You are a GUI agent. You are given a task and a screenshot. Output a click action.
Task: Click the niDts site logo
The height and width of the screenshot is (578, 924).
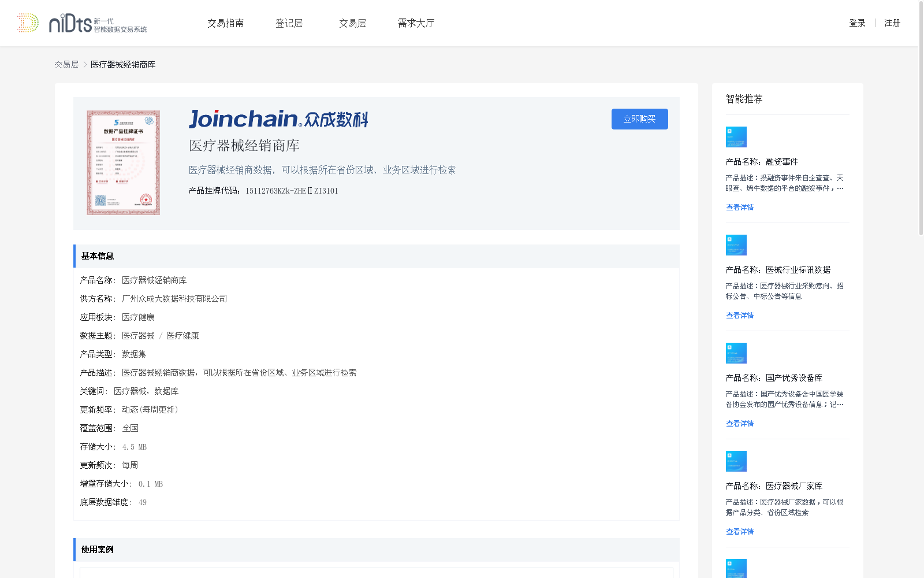point(82,23)
